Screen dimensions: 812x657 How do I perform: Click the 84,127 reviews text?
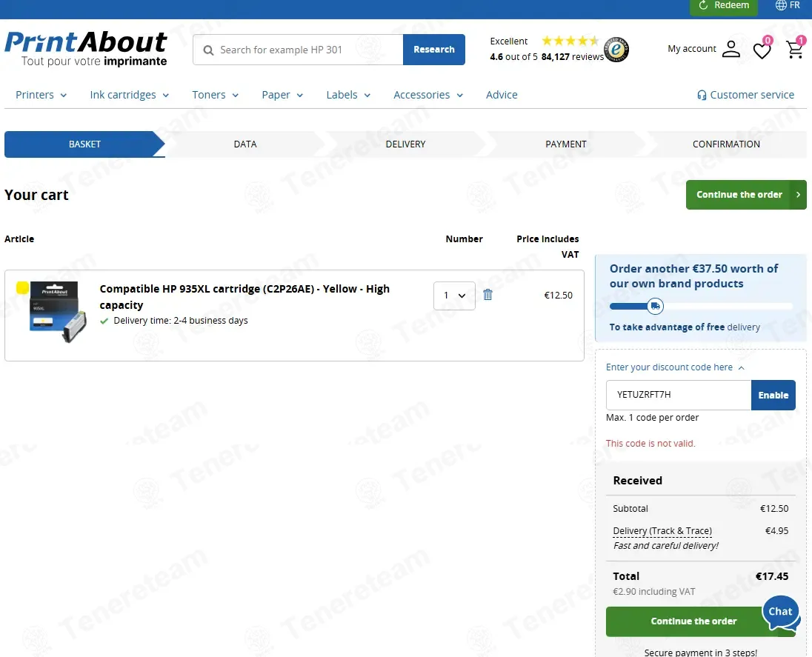[x=572, y=56]
